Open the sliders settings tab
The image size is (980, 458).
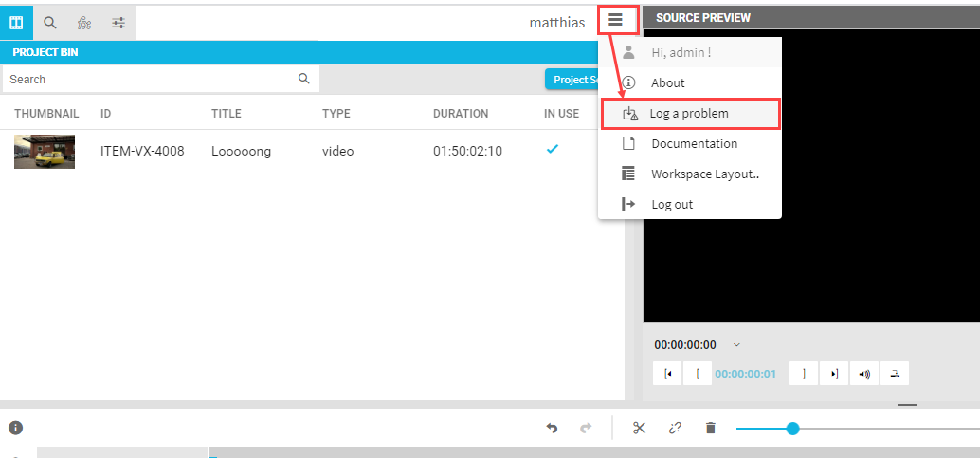click(x=118, y=23)
